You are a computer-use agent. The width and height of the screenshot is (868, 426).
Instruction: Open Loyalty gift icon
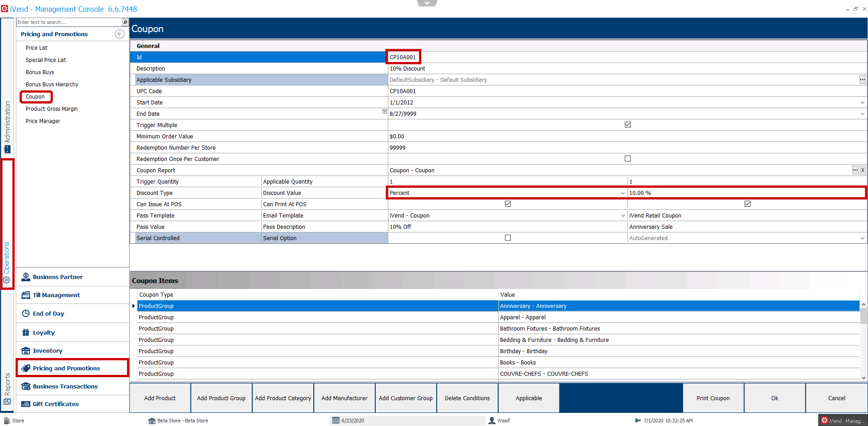coord(26,332)
